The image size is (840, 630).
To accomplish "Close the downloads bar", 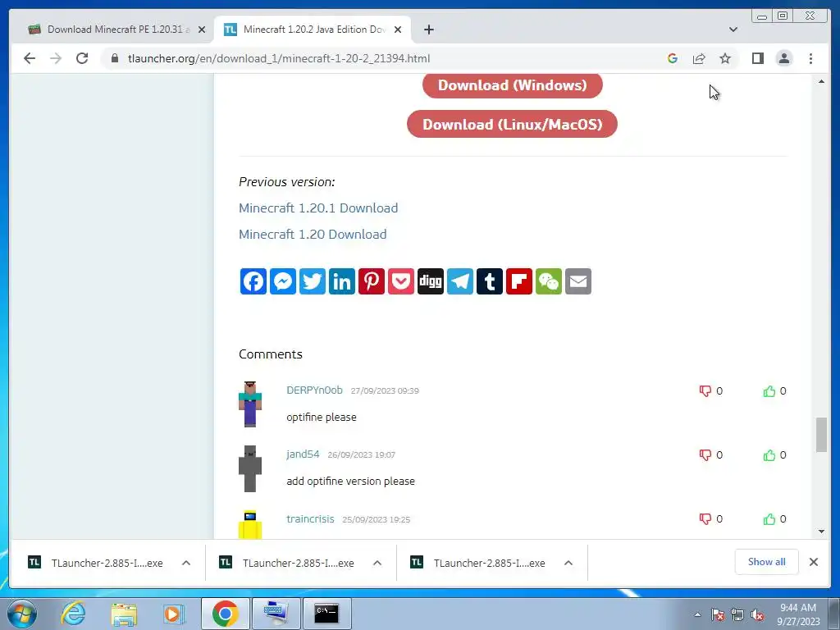I will coord(813,562).
